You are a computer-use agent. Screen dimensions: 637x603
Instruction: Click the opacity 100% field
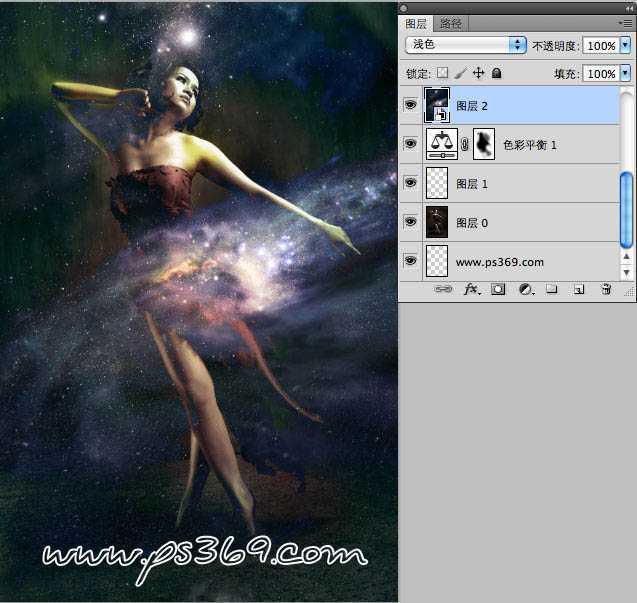pos(602,45)
